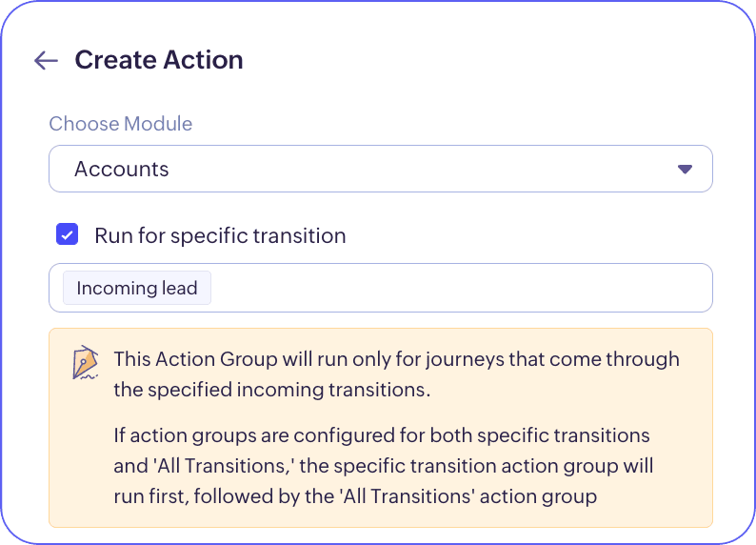
Task: Go back using the left arrow icon
Action: pos(46,60)
